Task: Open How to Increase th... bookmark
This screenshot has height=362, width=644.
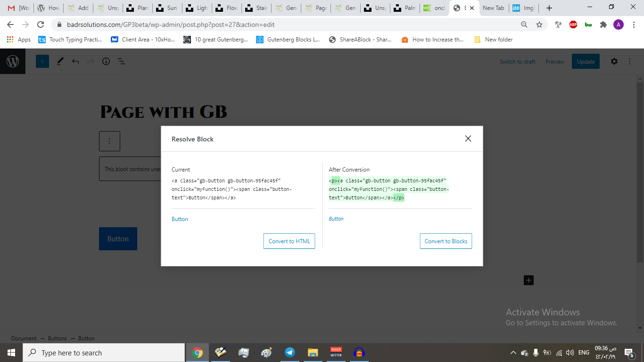Action: pos(433,40)
